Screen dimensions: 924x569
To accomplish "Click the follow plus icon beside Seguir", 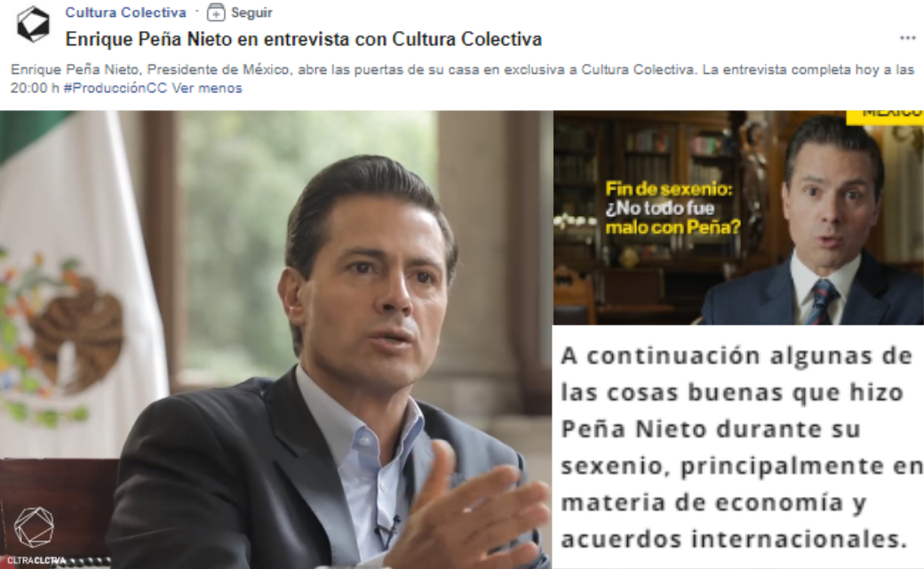I will coord(216,12).
